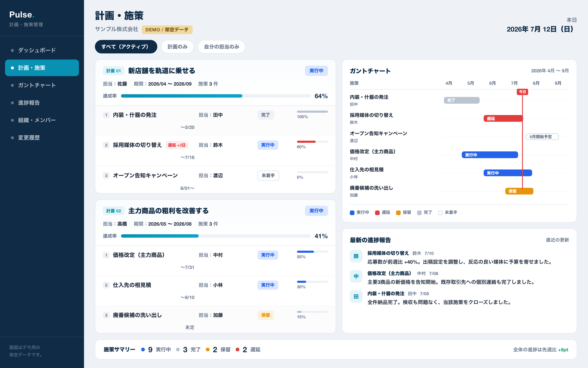The width and height of the screenshot is (588, 368).
Task: Click the Gantt range 2026年 4月 〜 9月
Action: pyautogui.click(x=550, y=71)
